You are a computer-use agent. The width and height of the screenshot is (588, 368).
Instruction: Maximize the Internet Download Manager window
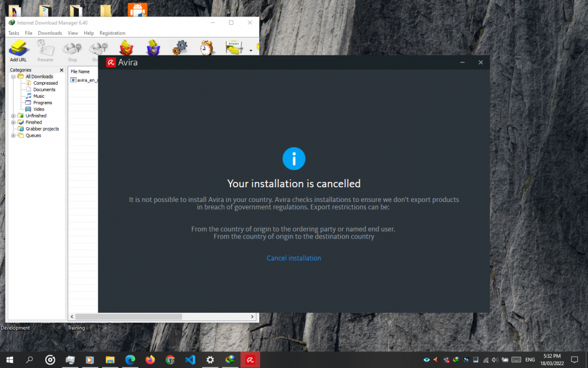[231, 22]
